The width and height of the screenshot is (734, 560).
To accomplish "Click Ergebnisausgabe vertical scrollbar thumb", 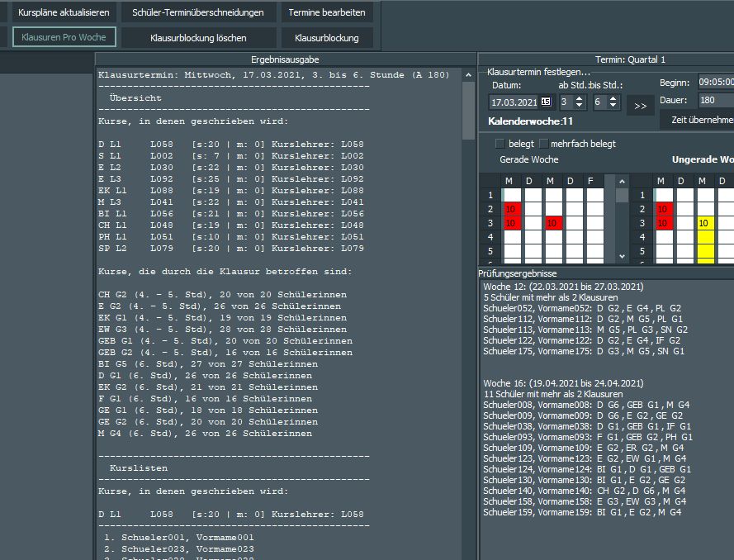I will 468,111.
